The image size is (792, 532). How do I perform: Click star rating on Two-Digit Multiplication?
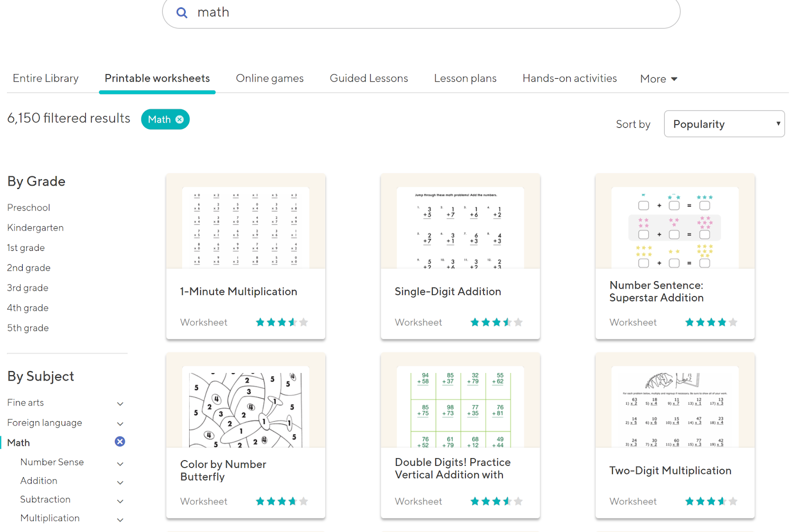711,501
